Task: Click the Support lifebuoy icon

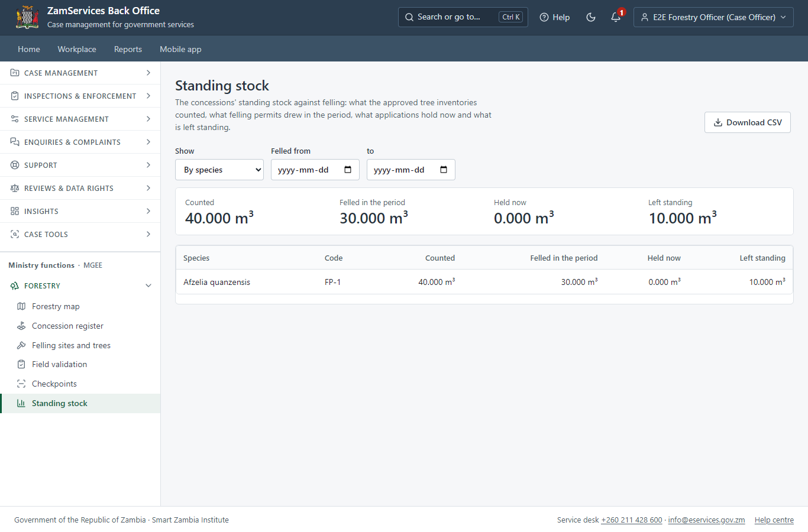Action: pyautogui.click(x=15, y=165)
